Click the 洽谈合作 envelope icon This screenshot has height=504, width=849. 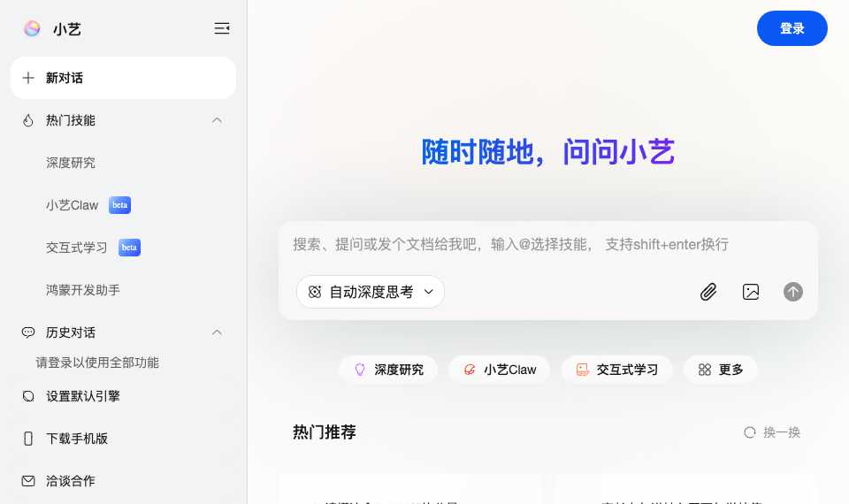(x=28, y=481)
